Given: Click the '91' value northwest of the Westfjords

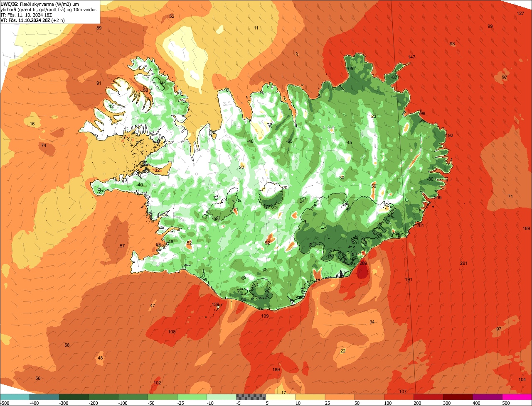Looking at the screenshot, I should (x=99, y=83).
